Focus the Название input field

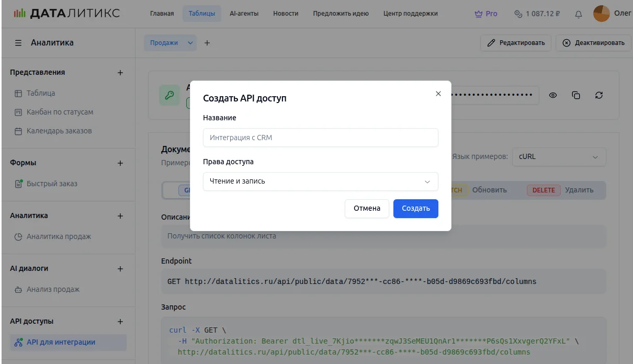click(320, 138)
